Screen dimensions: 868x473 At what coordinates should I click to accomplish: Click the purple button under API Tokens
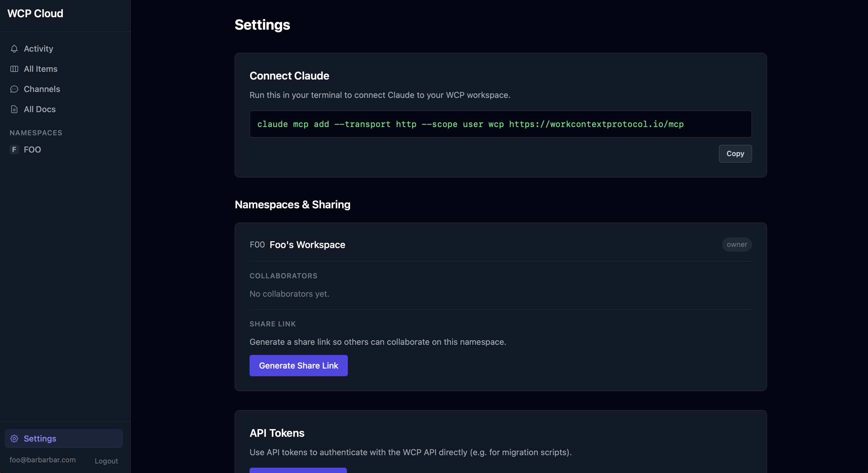(298, 471)
